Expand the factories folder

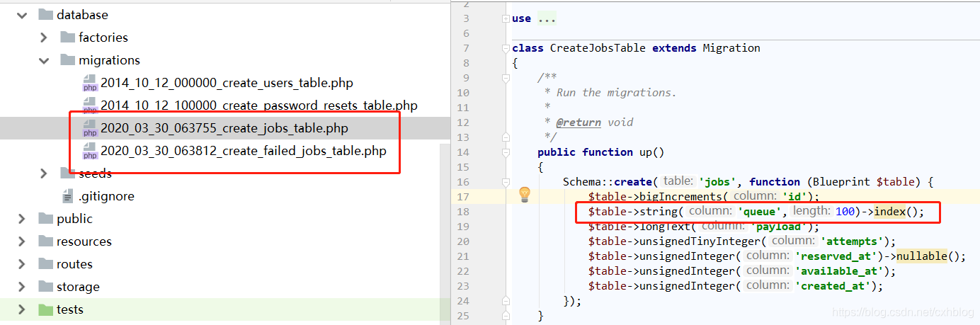coord(44,38)
